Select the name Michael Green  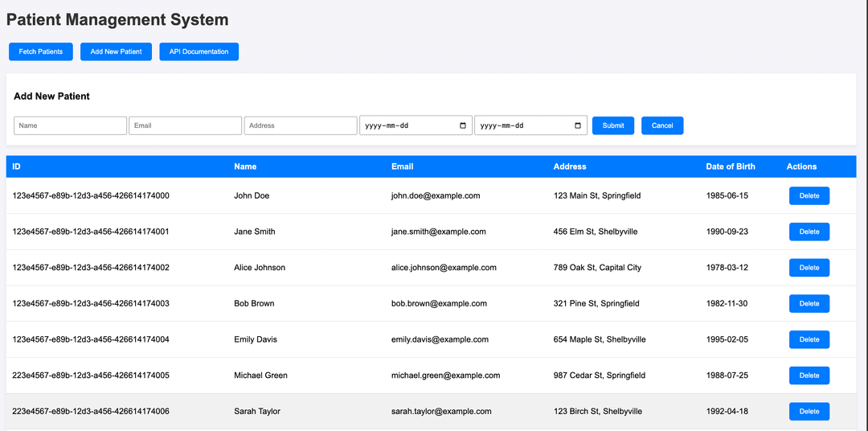tap(260, 376)
